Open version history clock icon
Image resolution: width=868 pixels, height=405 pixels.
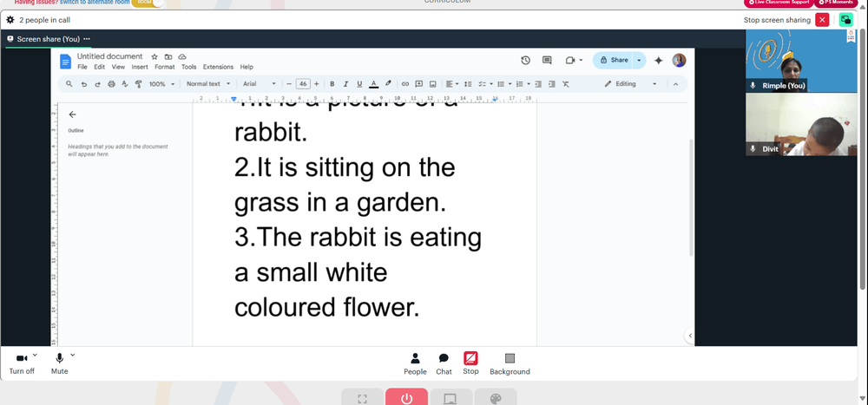pos(525,61)
